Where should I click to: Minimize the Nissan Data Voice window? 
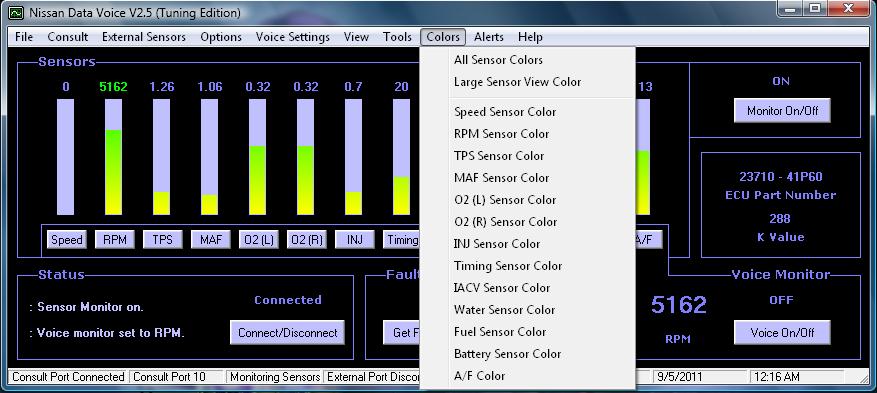[x=791, y=8]
